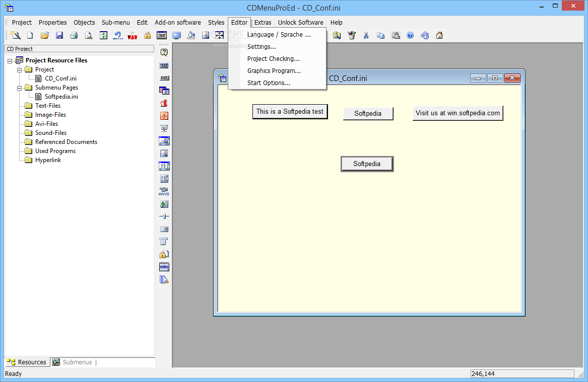
Task: Click the paste clipboard icon
Action: pos(396,35)
